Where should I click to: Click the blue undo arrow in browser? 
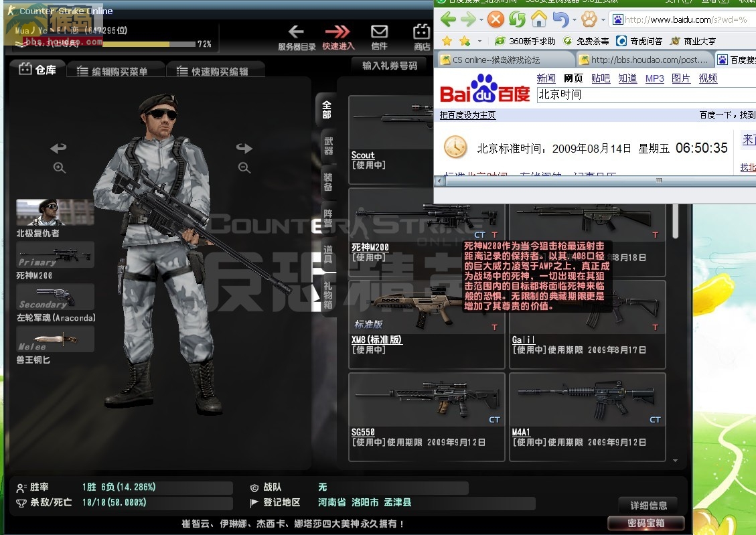point(560,19)
